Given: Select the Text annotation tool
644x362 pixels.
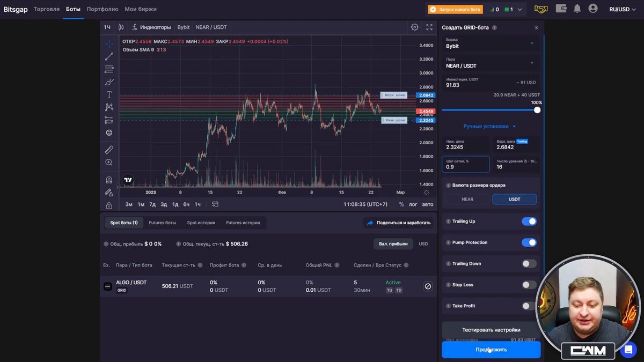Looking at the screenshot, I should pos(109,94).
